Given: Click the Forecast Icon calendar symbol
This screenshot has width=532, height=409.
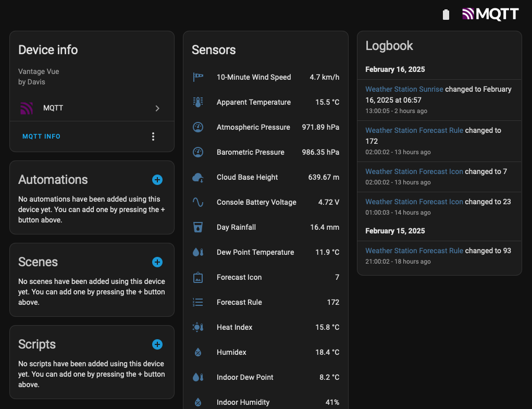Looking at the screenshot, I should tap(198, 277).
